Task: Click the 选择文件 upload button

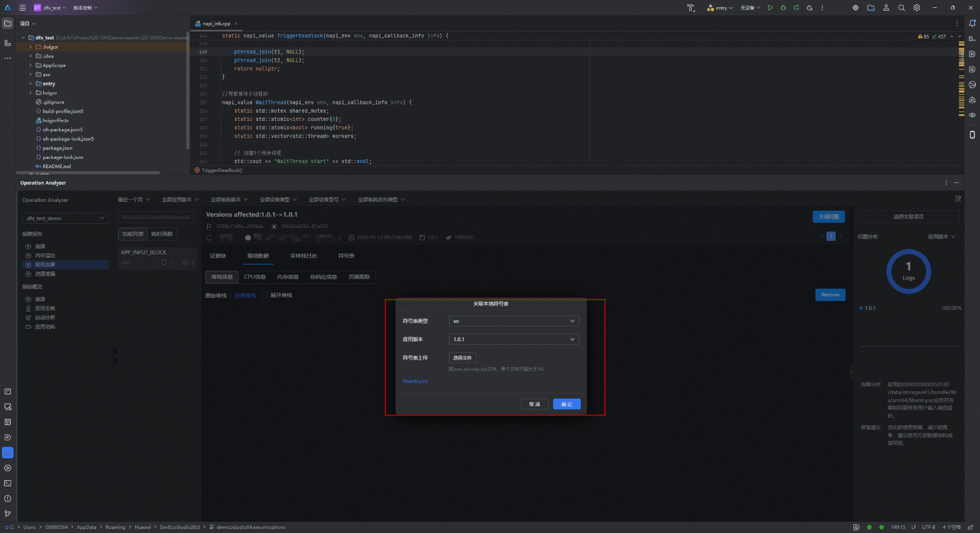Action: [462, 358]
